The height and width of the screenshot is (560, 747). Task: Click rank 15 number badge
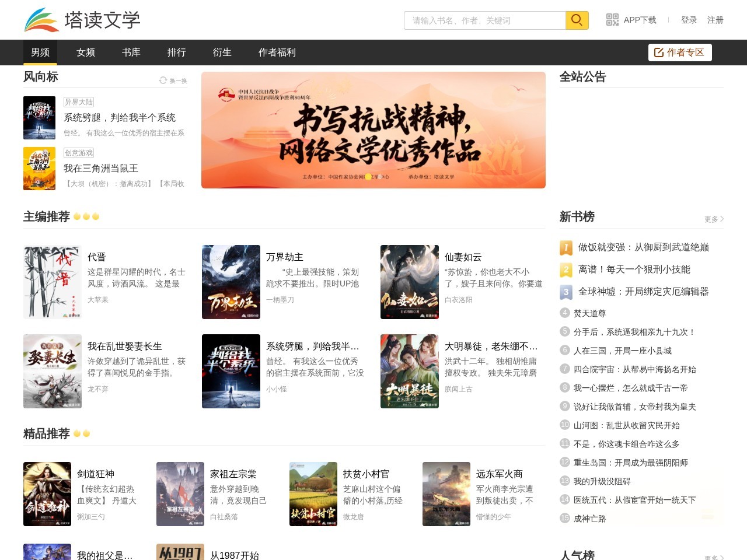point(564,518)
